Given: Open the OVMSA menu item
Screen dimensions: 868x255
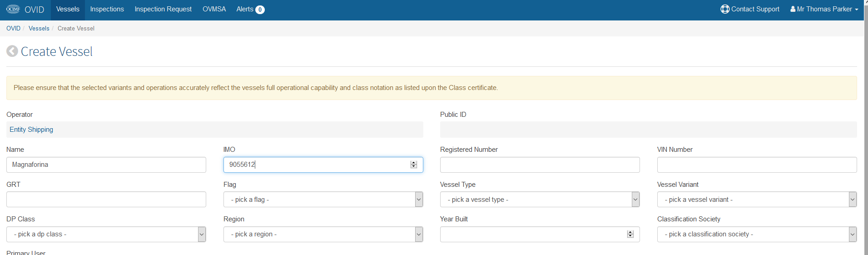Looking at the screenshot, I should point(214,9).
